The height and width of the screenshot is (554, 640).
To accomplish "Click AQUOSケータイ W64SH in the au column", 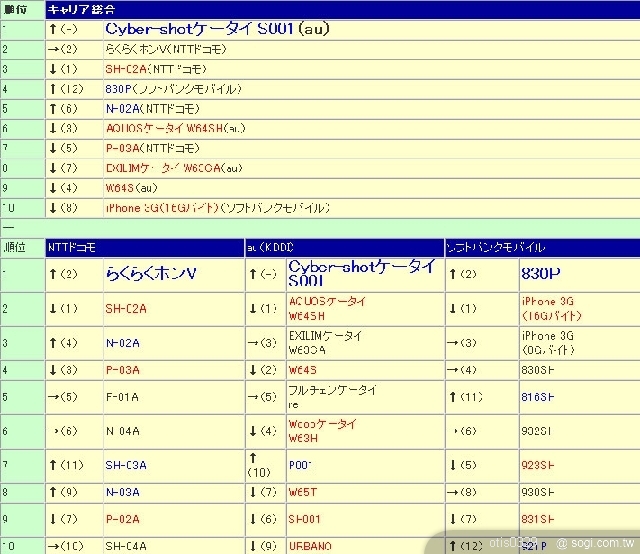I will tap(327, 309).
